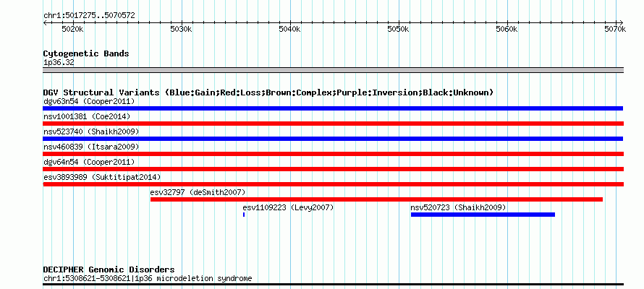Select the red esv32797 loss bar

click(x=376, y=199)
